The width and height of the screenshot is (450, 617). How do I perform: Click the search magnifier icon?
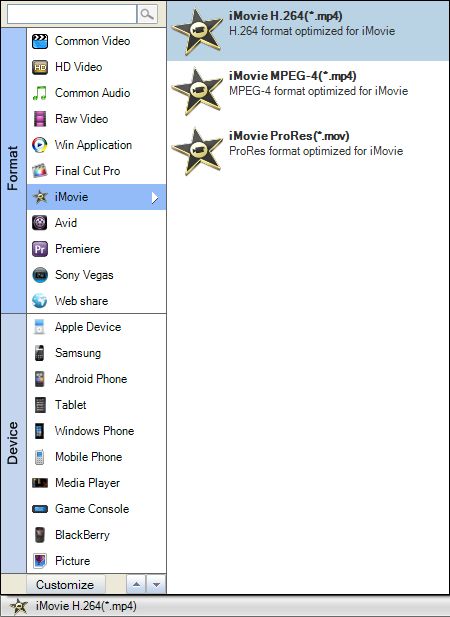[147, 14]
